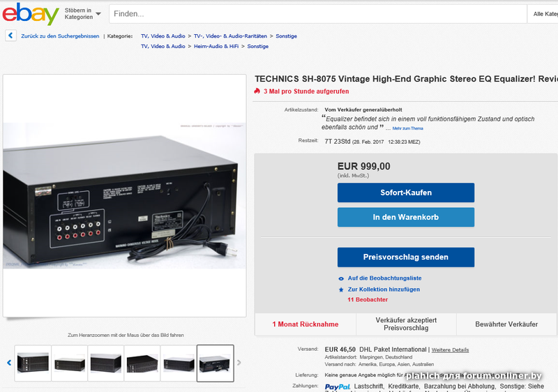Select the fourth equalizer thumbnail
558x392 pixels.
[142, 363]
